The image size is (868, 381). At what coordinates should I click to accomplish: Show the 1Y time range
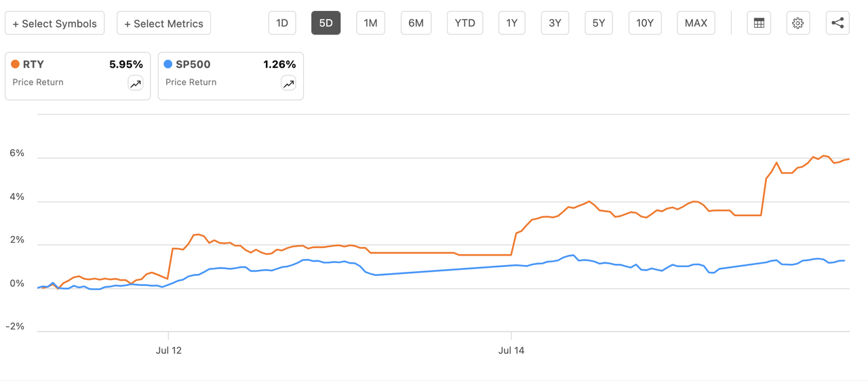pyautogui.click(x=512, y=23)
